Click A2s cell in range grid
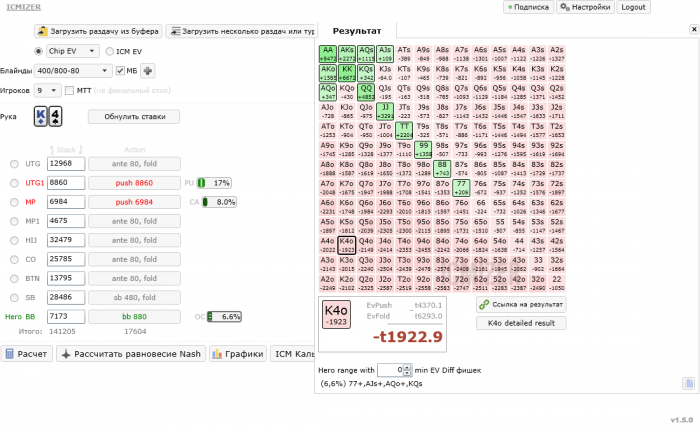This screenshot has width=700, height=432. pyautogui.click(x=557, y=54)
